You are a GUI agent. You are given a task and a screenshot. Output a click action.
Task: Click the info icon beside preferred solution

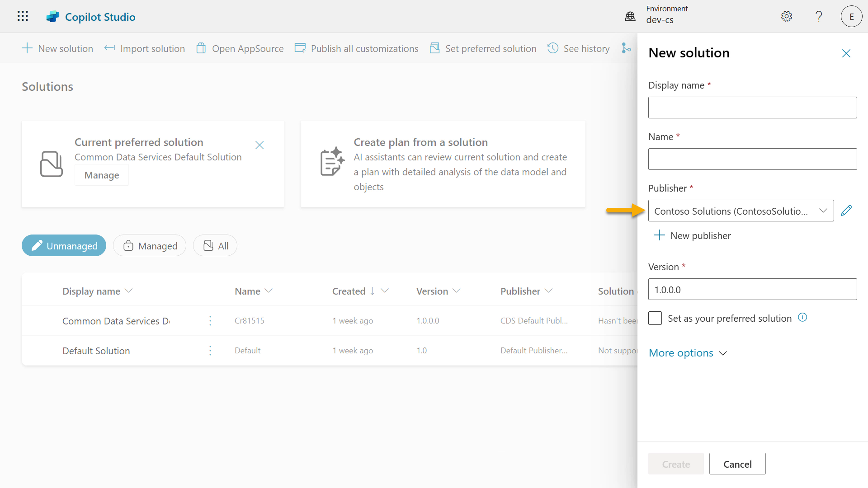[802, 317]
